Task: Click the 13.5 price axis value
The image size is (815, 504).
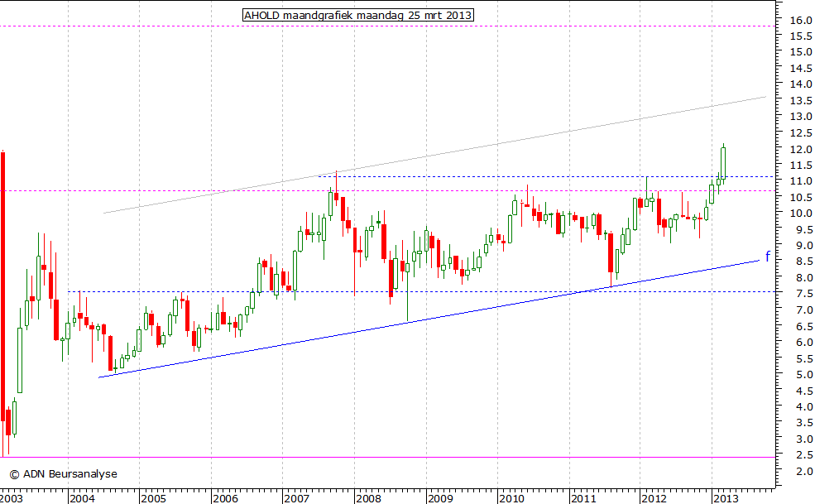Action: [801, 100]
